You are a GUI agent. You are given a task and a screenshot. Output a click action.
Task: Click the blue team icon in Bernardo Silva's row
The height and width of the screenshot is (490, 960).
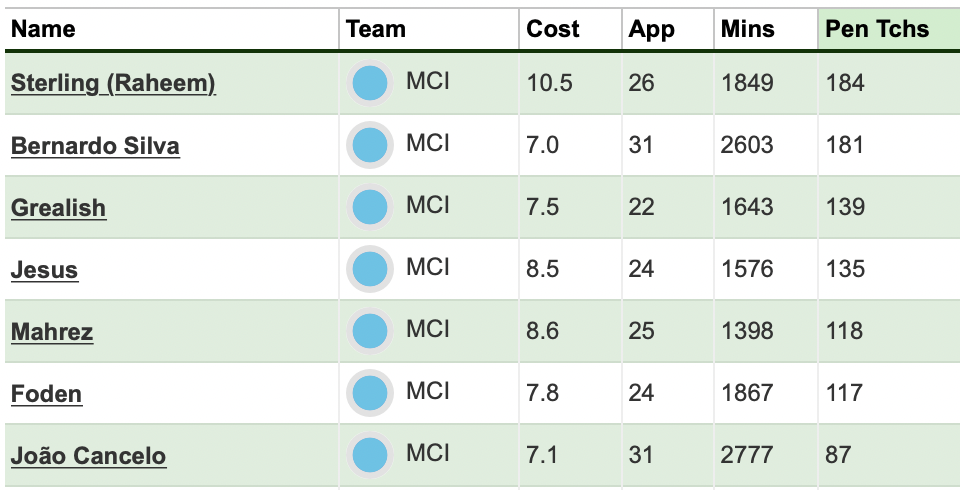pos(370,145)
